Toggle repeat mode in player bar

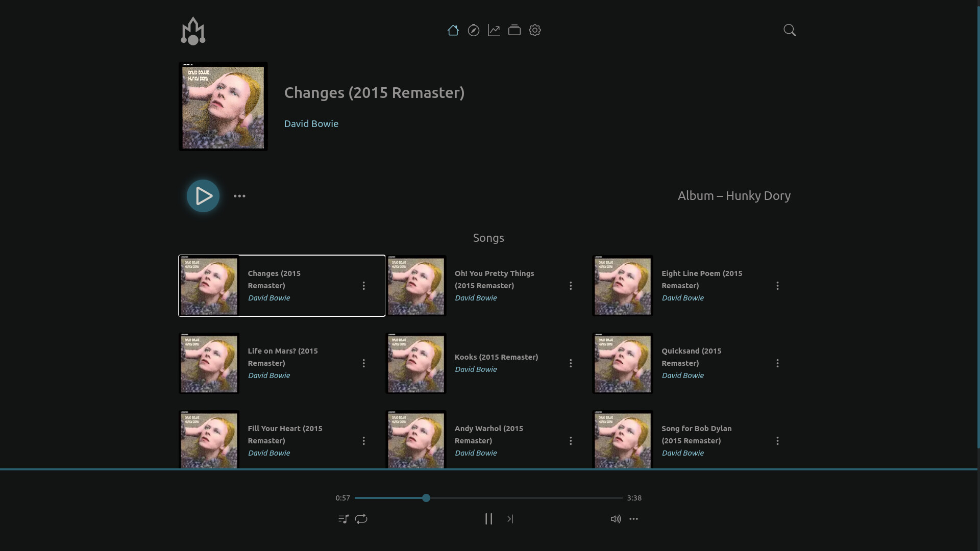point(361,519)
